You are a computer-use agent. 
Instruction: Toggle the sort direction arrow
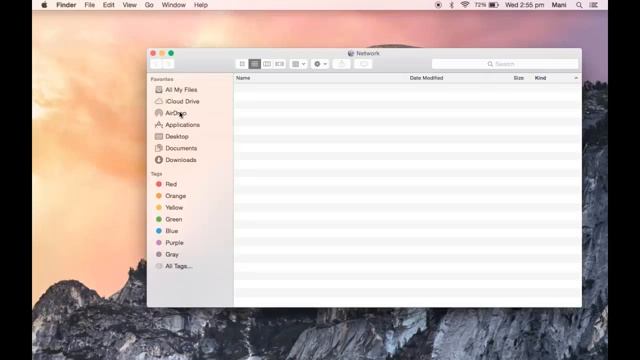576,78
